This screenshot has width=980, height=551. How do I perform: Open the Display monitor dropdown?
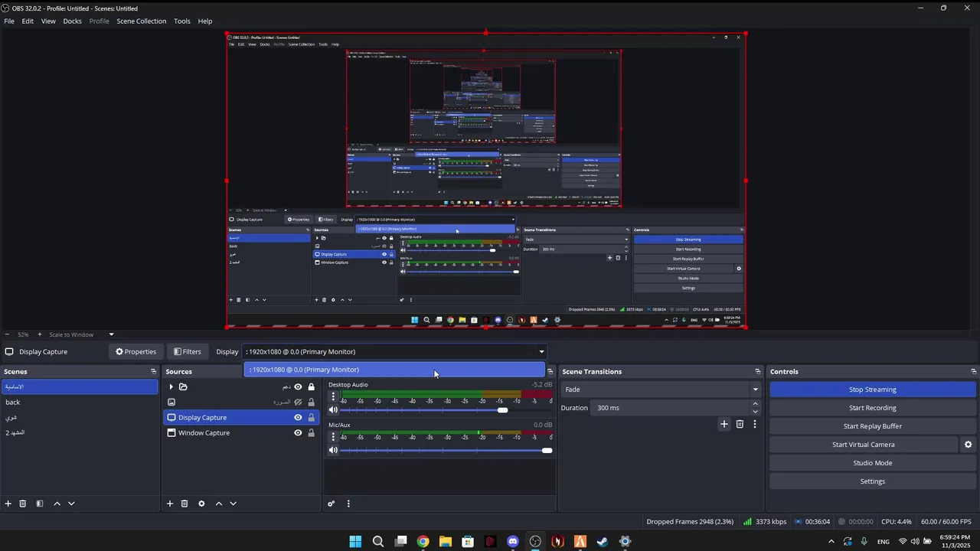[x=394, y=352]
